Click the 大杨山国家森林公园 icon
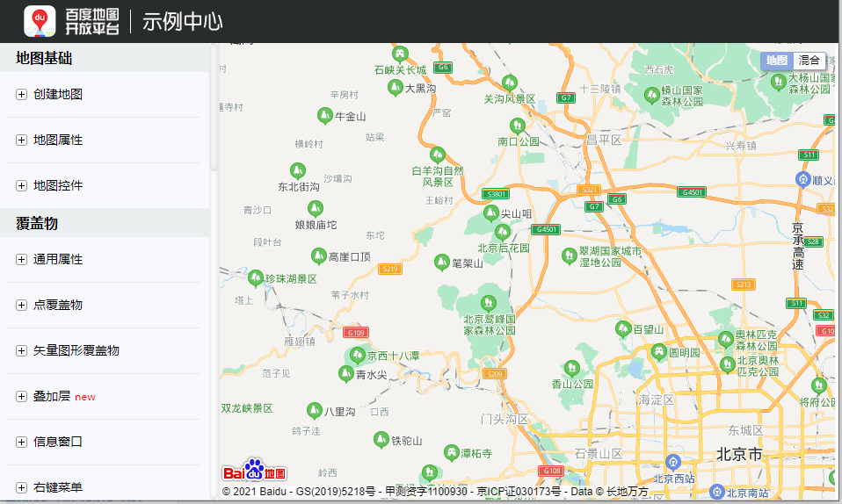 pyautogui.click(x=779, y=83)
